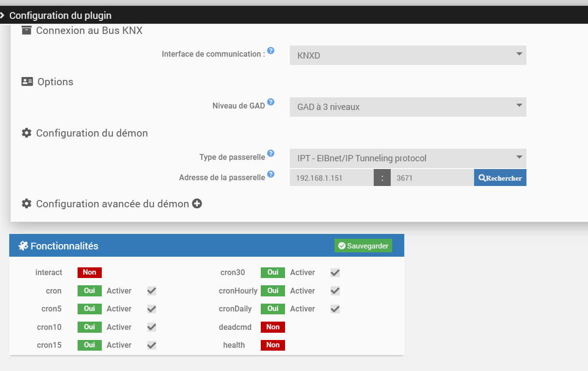Click the gear icon of Configuration du démon
Viewport: 588px width, 371px height.
pyautogui.click(x=27, y=133)
